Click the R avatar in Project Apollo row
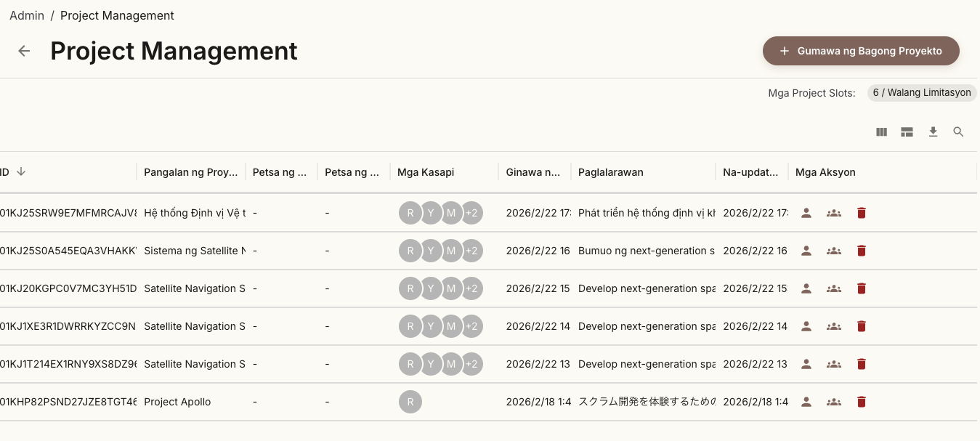The width and height of the screenshot is (980, 441). 410,402
